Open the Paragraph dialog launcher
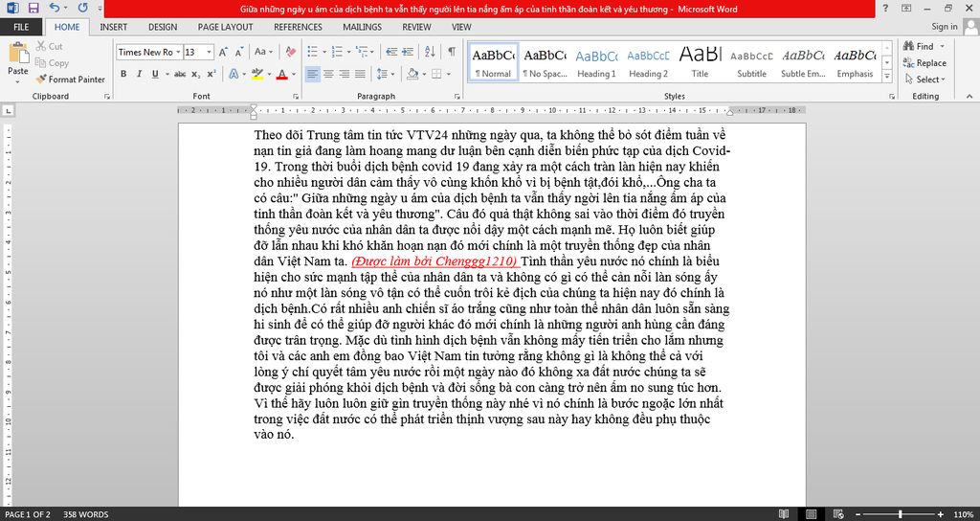980x521 pixels. tap(457, 97)
